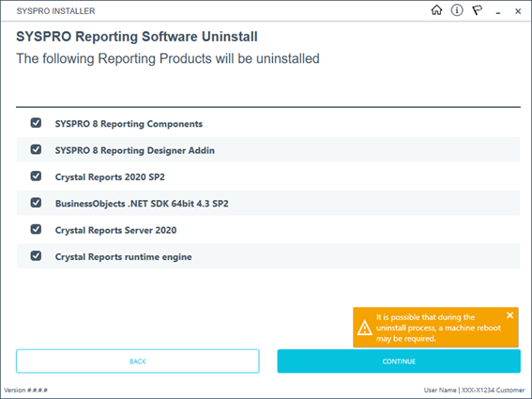Uncheck Crystal Reports runtime engine
Image resolution: width=532 pixels, height=399 pixels.
(x=36, y=255)
